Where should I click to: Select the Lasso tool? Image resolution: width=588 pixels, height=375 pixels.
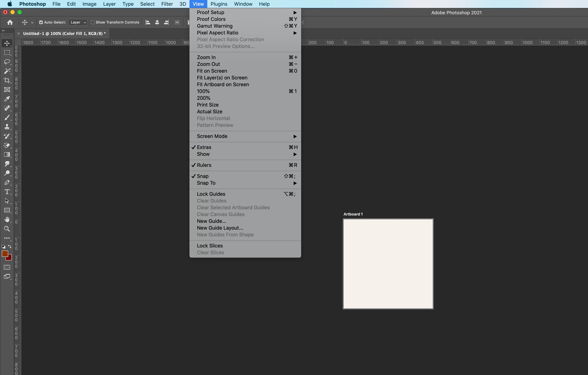[7, 62]
